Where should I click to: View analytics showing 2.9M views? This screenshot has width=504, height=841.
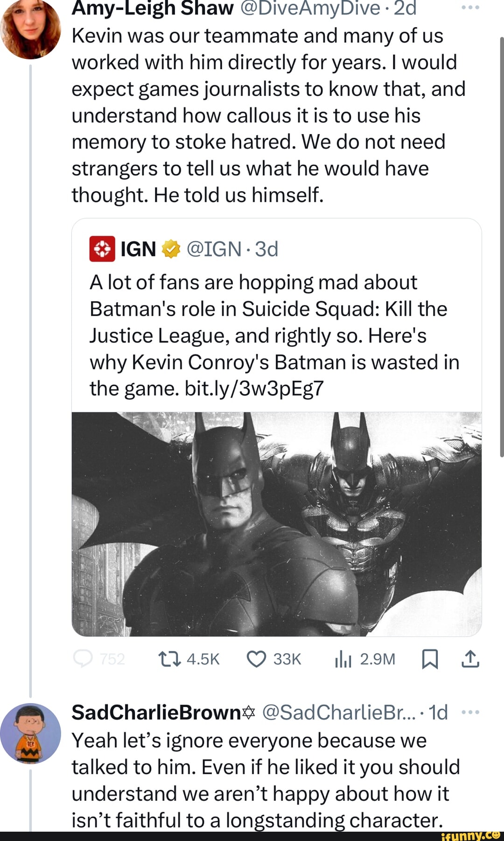(343, 659)
